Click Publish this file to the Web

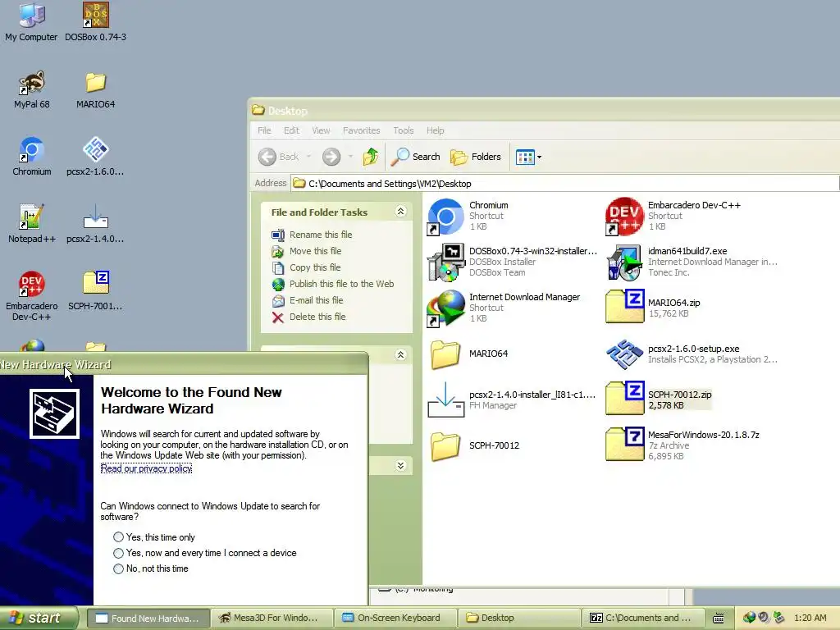click(x=333, y=284)
